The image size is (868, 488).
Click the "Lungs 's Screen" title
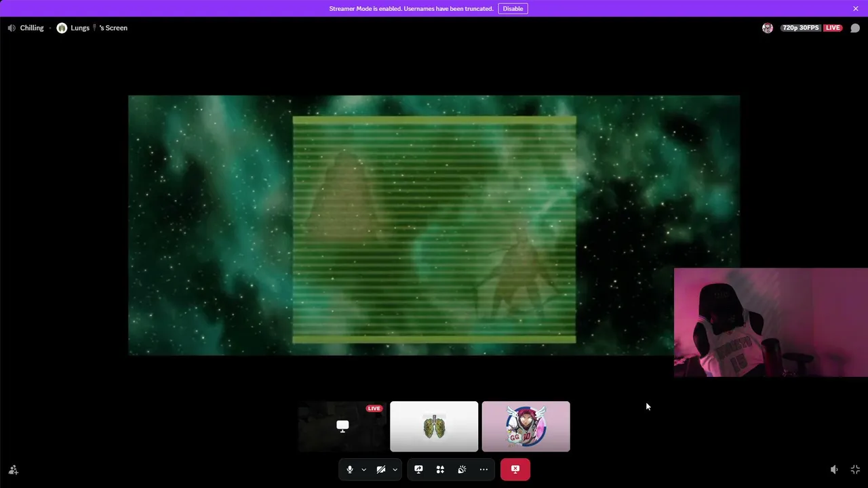pos(99,28)
